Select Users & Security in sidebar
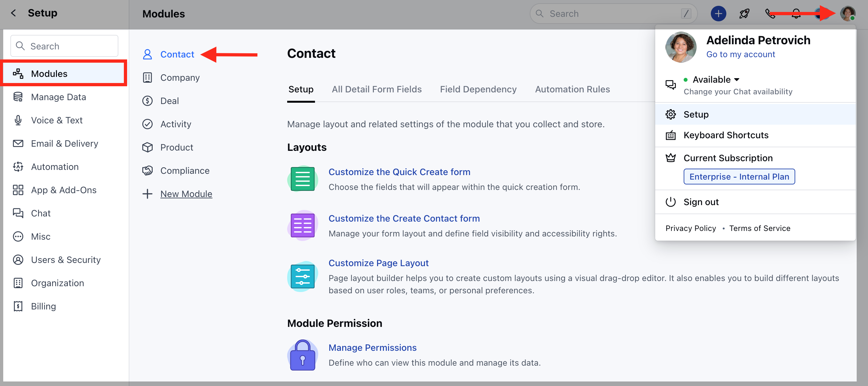The width and height of the screenshot is (868, 386). coord(66,260)
